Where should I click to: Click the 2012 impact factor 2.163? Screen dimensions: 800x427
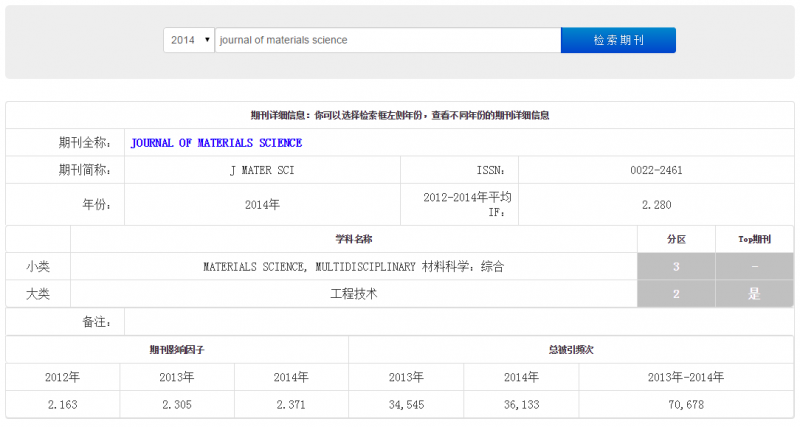click(63, 405)
